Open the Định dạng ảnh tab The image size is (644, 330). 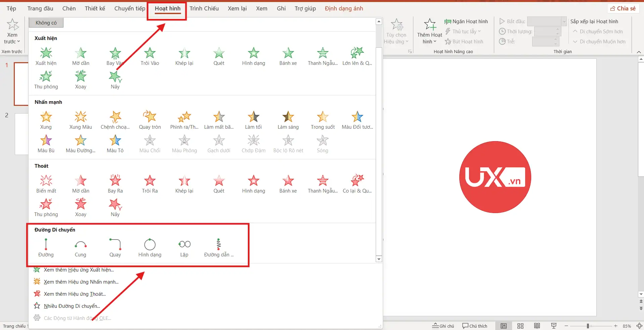click(344, 8)
